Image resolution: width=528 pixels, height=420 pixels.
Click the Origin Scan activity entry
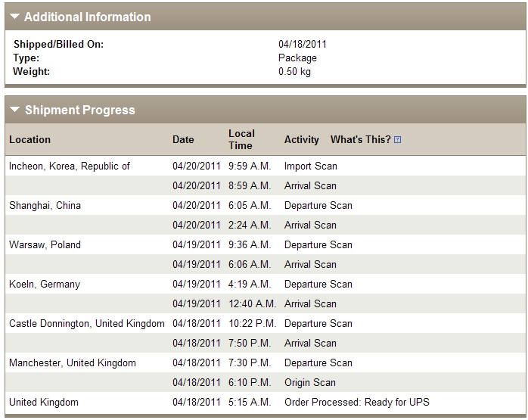(310, 383)
